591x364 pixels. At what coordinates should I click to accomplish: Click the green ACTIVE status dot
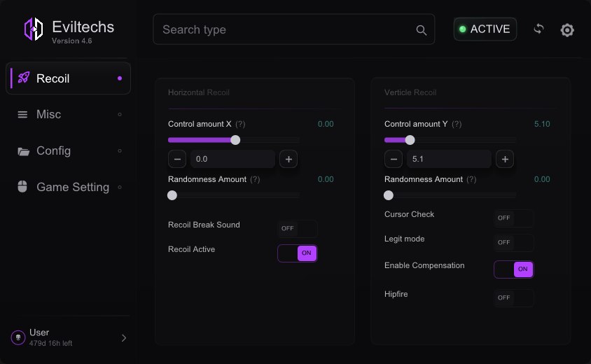tap(462, 29)
